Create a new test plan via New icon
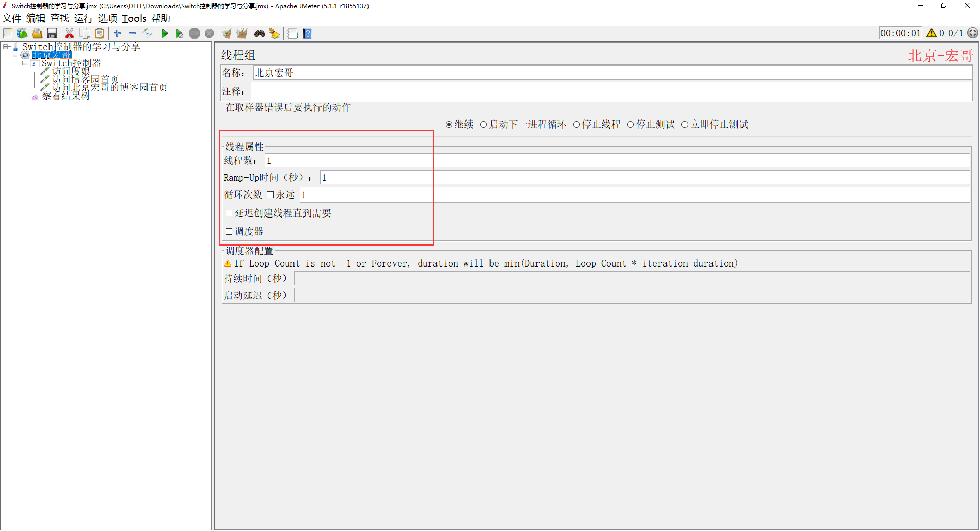 coord(8,33)
